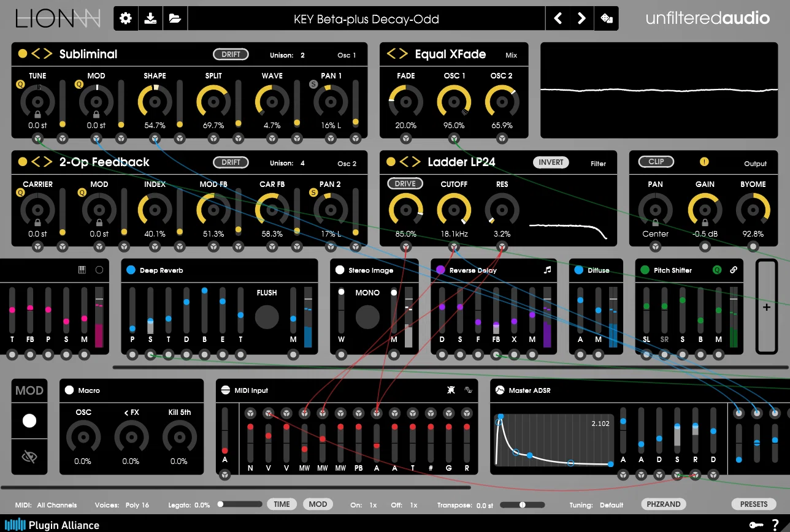Click the green Q icon in Pitch Shifter
This screenshot has height=532, width=790.
coord(717,270)
